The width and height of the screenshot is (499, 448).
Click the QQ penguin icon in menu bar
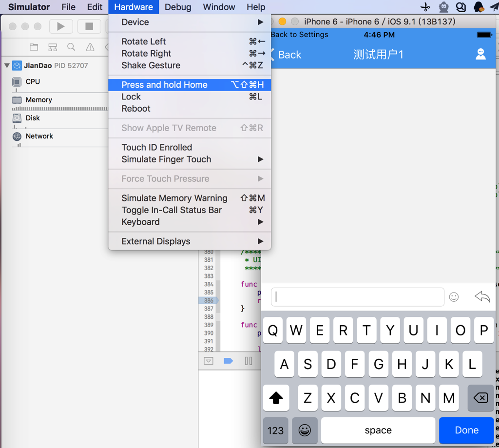(479, 7)
